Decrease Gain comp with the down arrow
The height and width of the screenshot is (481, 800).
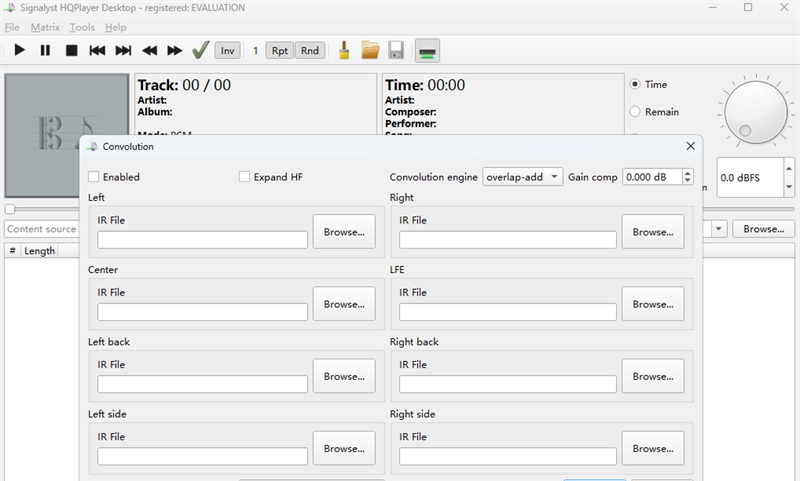(x=688, y=181)
